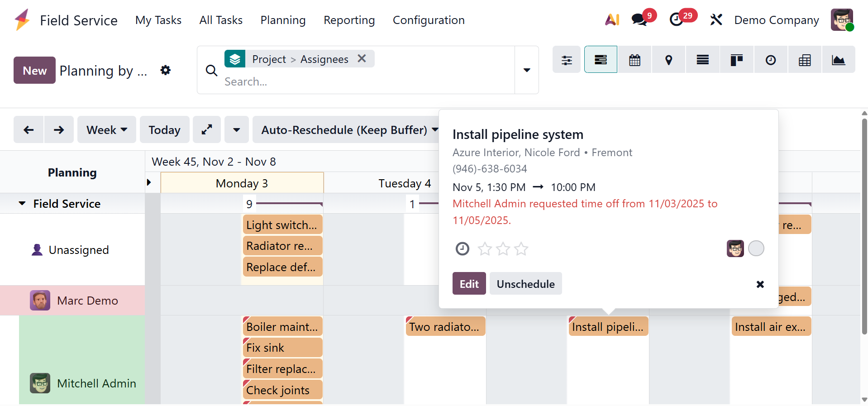Switch to the Kanban view
This screenshot has width=868, height=406.
(x=736, y=60)
